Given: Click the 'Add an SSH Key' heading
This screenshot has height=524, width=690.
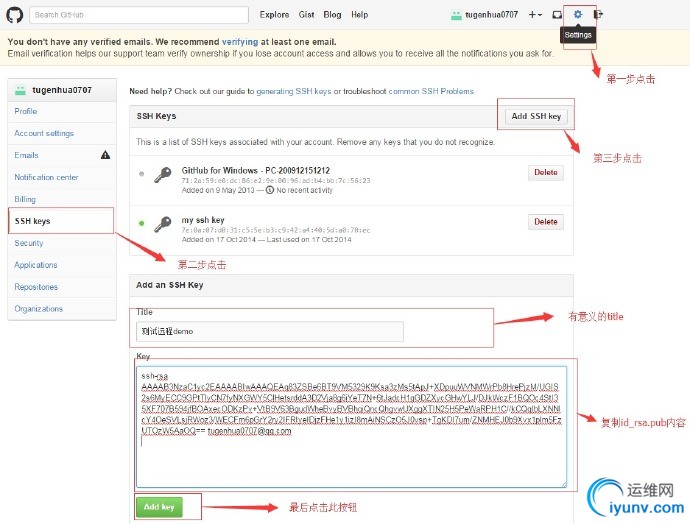Looking at the screenshot, I should click(x=169, y=285).
